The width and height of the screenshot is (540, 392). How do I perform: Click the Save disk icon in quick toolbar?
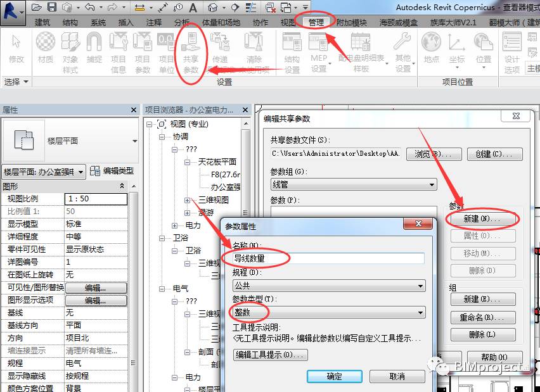tap(52, 7)
